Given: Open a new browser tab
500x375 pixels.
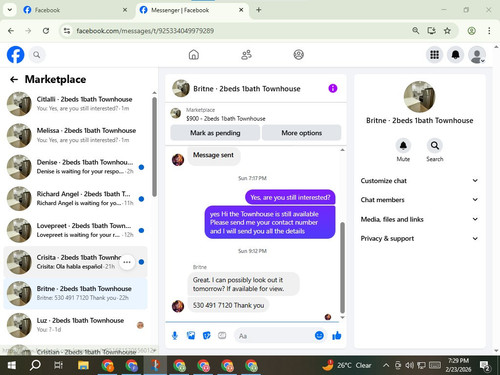Looking at the screenshot, I should coord(258,10).
